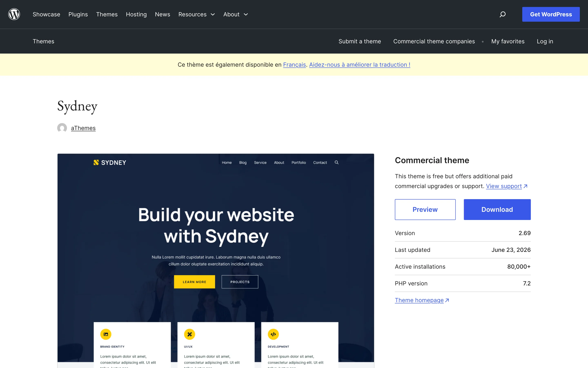Open Showcase in the top navigation
The width and height of the screenshot is (588, 368).
(46, 14)
